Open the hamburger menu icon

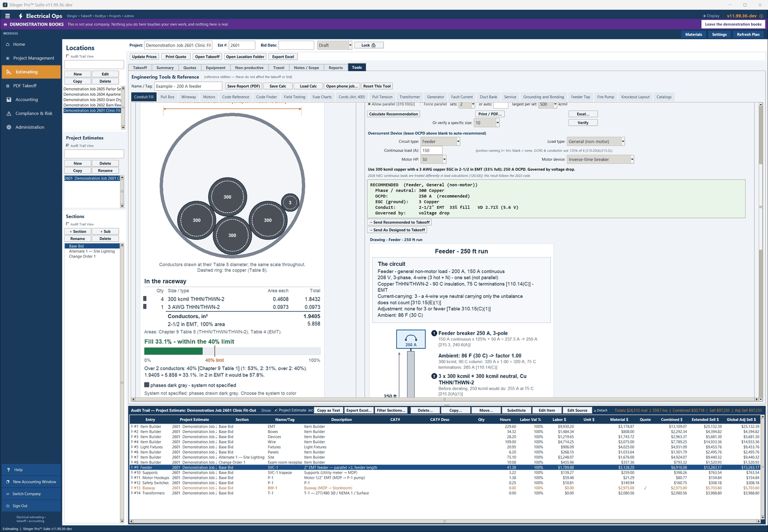tap(8, 16)
